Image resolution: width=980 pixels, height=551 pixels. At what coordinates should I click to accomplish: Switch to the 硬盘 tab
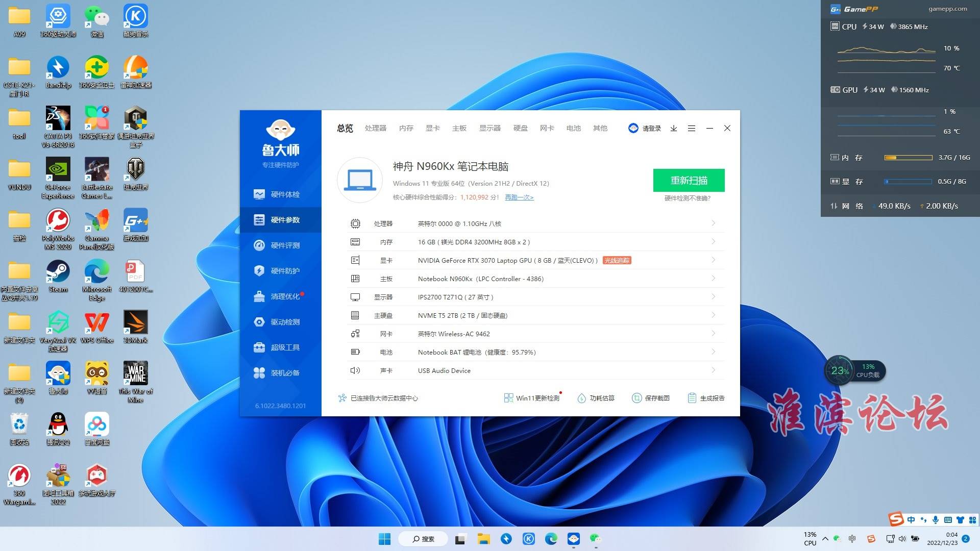(521, 128)
